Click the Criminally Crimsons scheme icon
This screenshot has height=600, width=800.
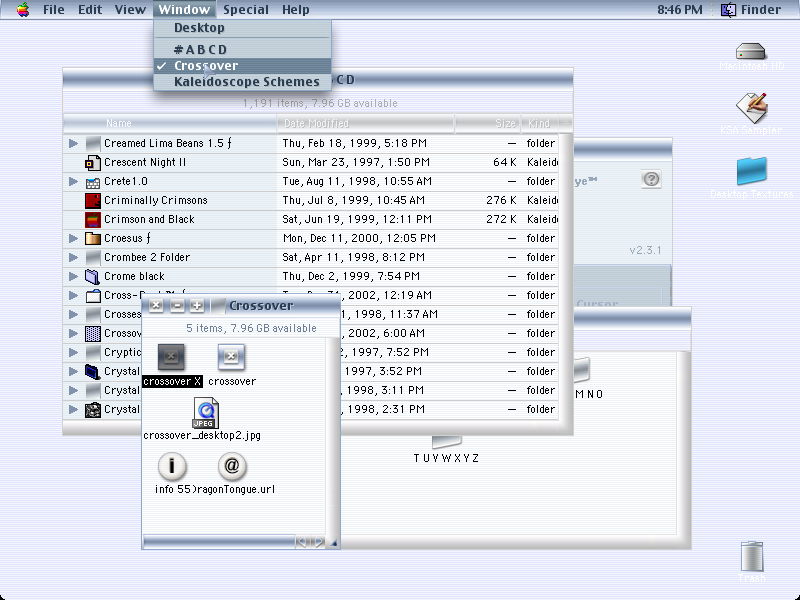(x=93, y=201)
